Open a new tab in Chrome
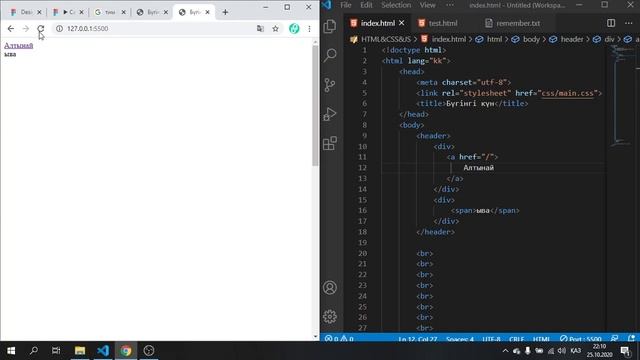The image size is (640, 360). click(x=225, y=12)
